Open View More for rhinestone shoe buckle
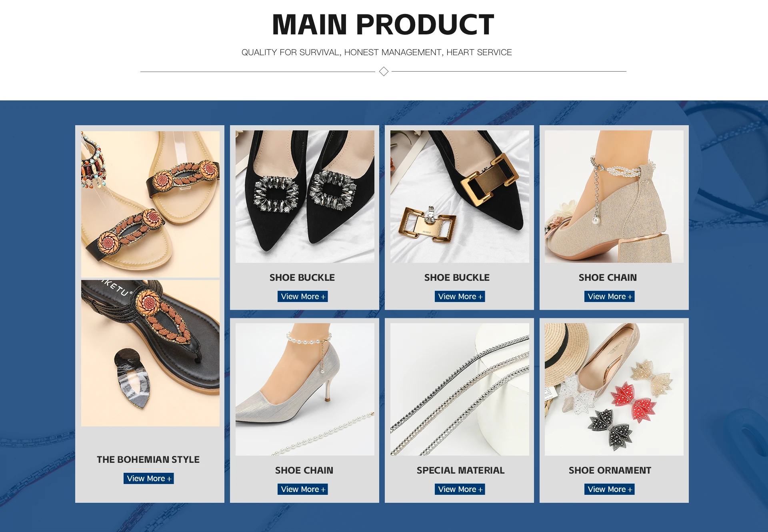This screenshot has height=532, width=768. tap(302, 296)
